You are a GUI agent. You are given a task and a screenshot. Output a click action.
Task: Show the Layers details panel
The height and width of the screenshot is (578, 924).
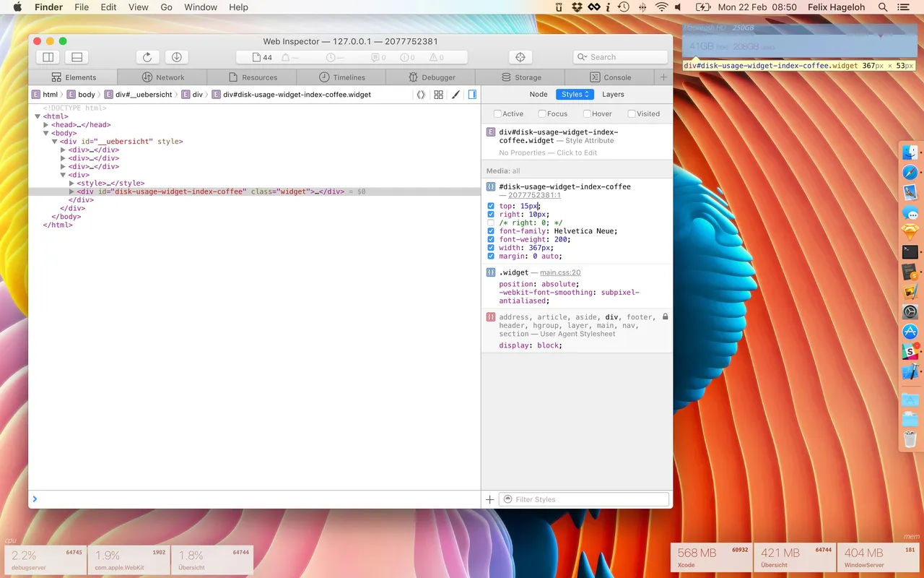pyautogui.click(x=613, y=95)
